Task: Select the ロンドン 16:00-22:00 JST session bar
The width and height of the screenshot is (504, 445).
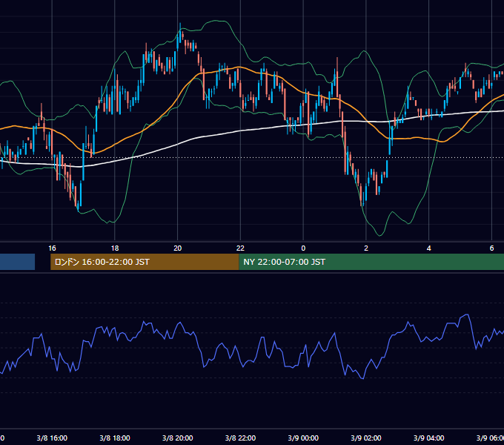Action: tap(145, 262)
